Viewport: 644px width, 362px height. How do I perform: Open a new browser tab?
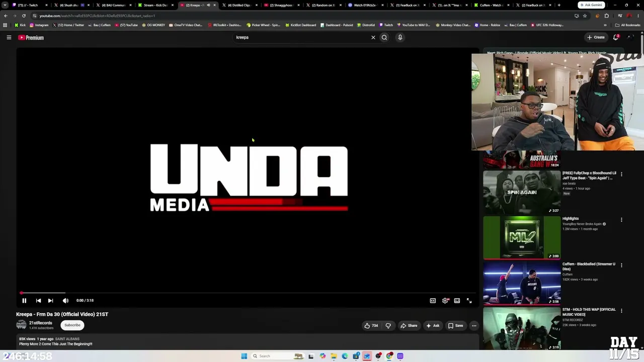558,5
